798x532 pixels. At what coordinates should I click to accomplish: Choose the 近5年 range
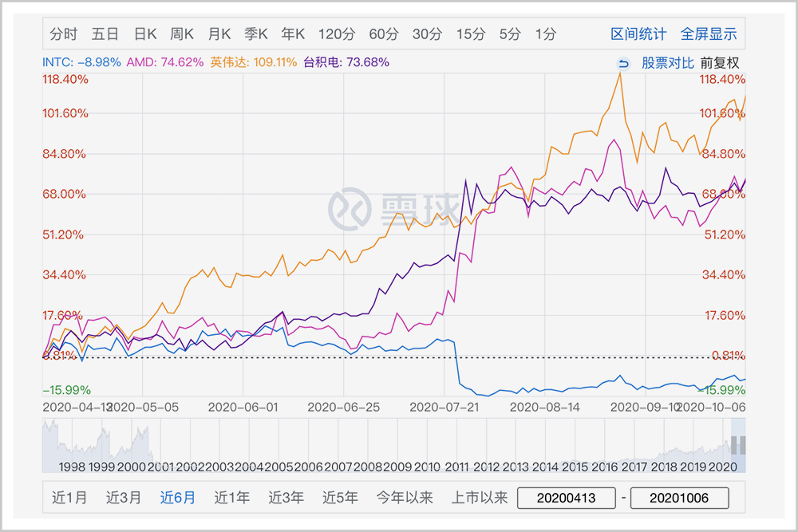click(340, 498)
